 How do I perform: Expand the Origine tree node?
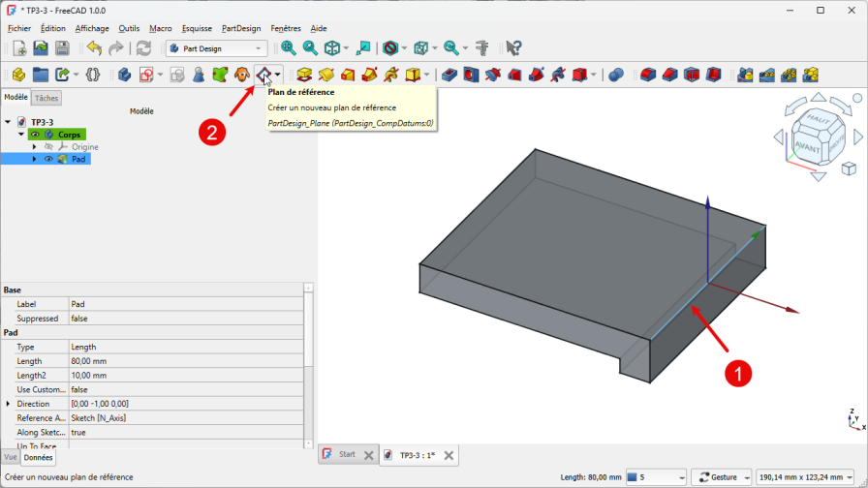34,146
